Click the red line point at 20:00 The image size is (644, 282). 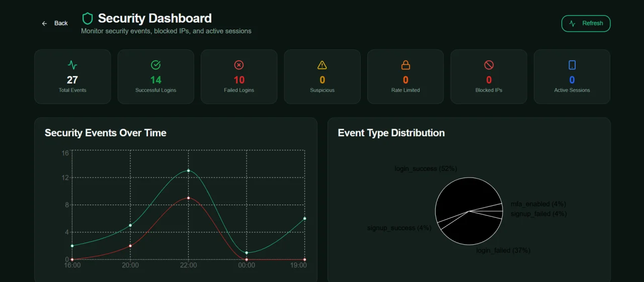(130, 246)
